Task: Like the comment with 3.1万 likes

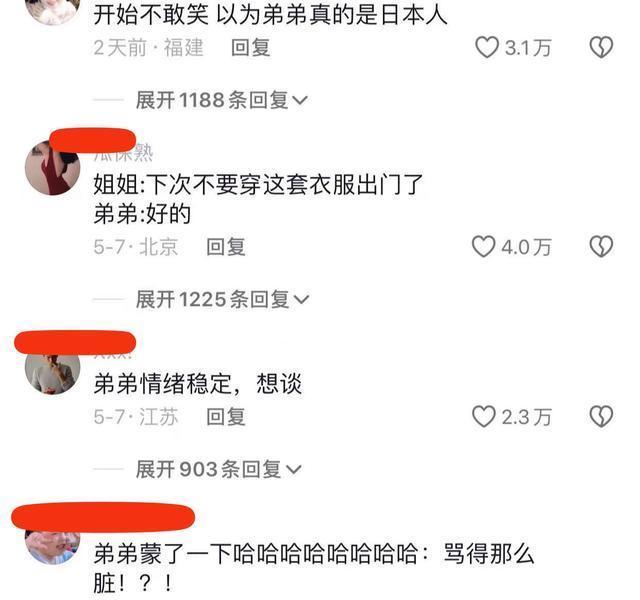Action: (487, 47)
